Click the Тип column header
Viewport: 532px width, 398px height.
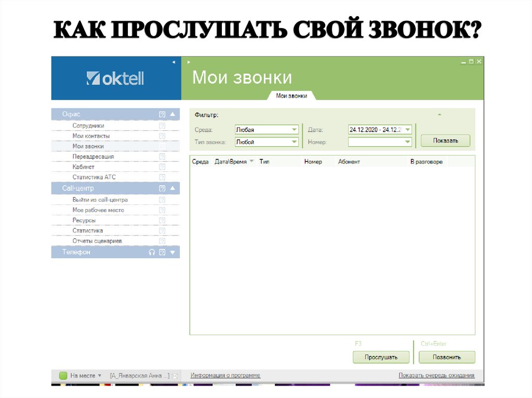click(264, 162)
